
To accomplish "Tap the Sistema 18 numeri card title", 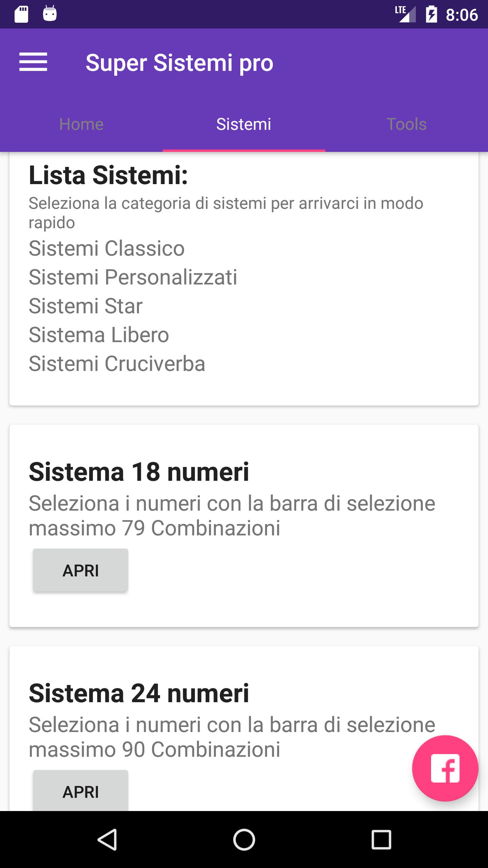I will tap(139, 472).
